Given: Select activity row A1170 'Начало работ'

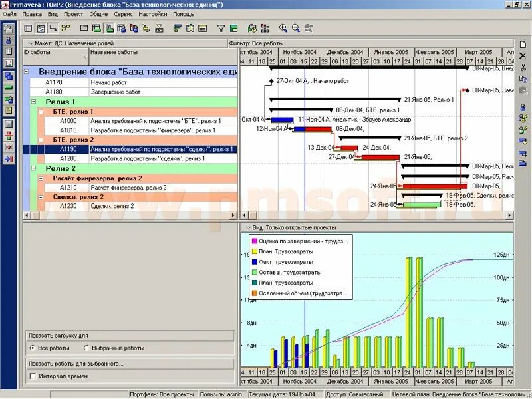Looking at the screenshot, I should [x=134, y=82].
